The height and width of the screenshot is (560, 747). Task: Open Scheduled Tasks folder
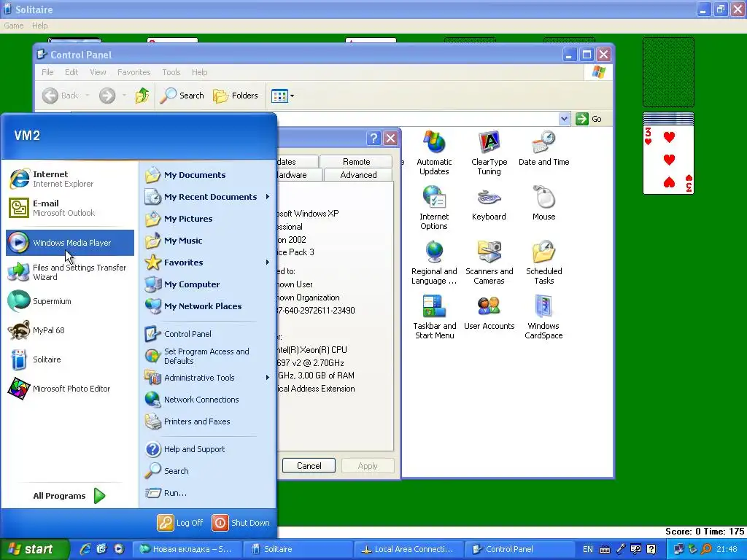(543, 262)
